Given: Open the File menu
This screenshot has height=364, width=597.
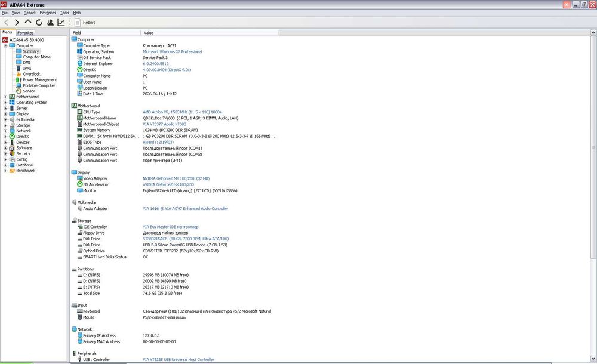Looking at the screenshot, I should (5, 13).
